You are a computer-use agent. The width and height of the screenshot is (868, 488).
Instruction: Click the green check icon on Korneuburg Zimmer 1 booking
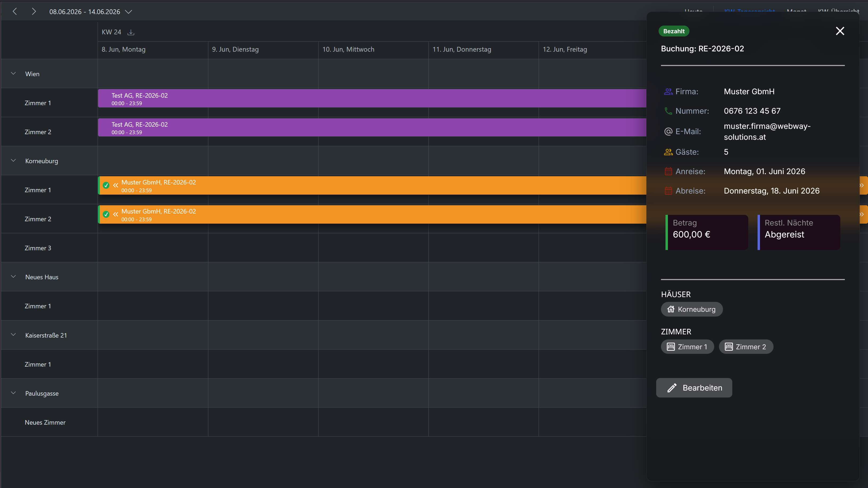click(106, 185)
